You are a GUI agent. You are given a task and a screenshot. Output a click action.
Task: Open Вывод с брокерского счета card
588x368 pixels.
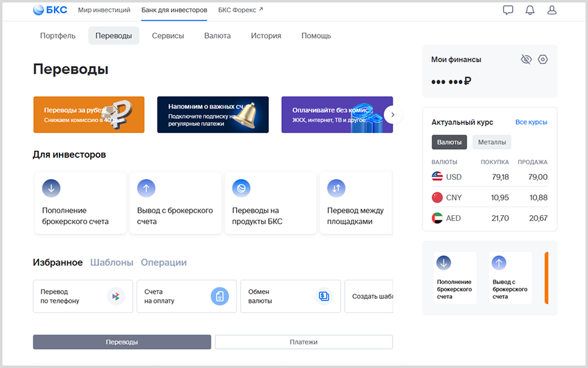pos(176,203)
